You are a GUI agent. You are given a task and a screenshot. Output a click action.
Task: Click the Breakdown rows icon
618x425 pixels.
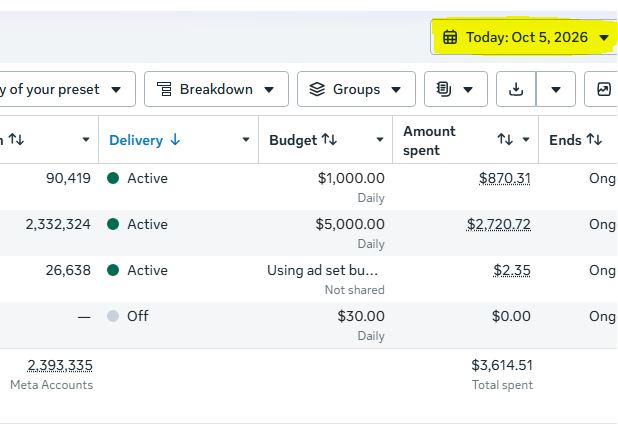164,89
